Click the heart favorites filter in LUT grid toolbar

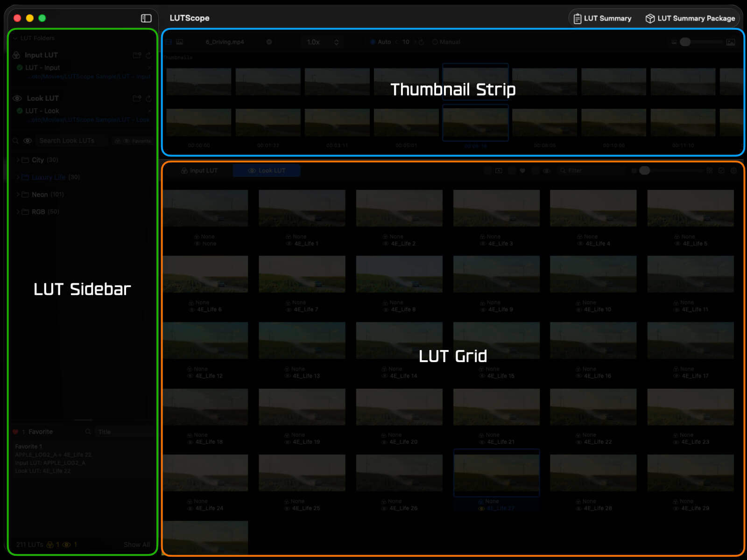coord(522,171)
